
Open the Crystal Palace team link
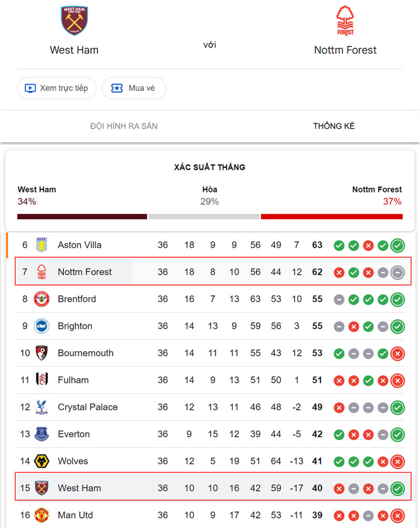(x=88, y=407)
